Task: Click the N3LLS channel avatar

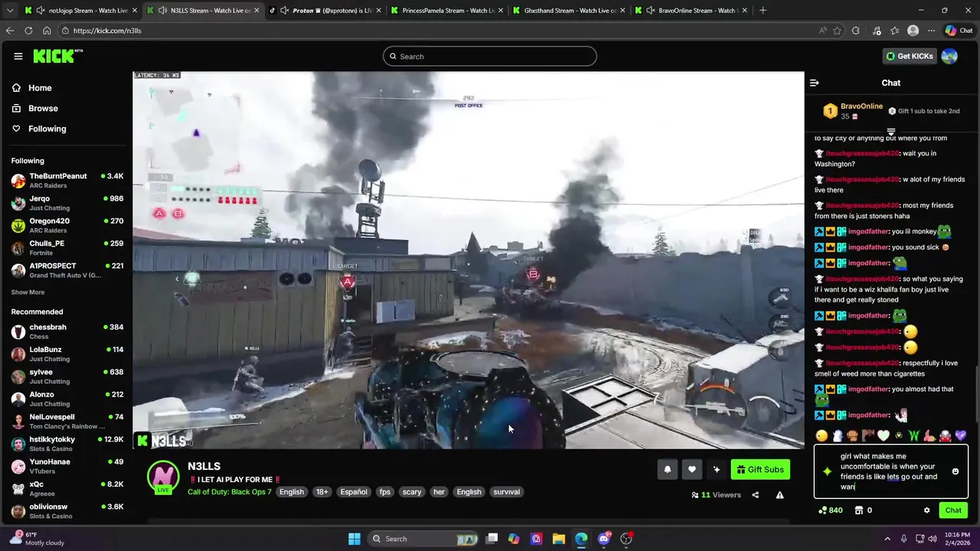Action: click(162, 476)
